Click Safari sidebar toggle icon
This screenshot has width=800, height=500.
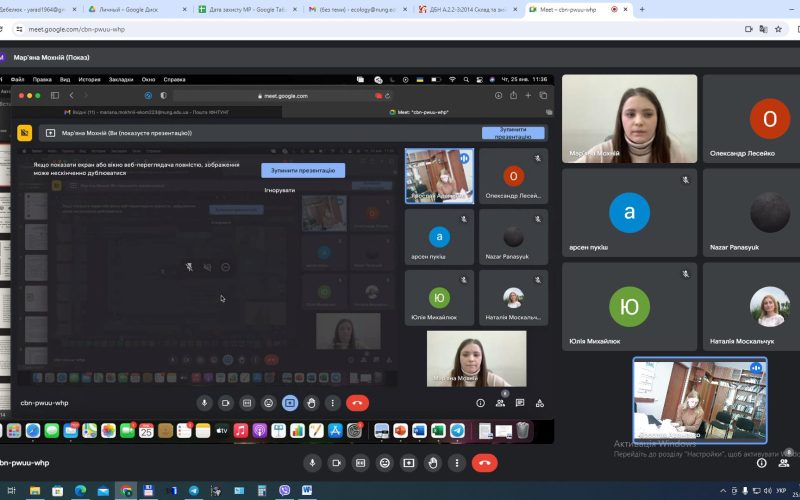[x=55, y=95]
